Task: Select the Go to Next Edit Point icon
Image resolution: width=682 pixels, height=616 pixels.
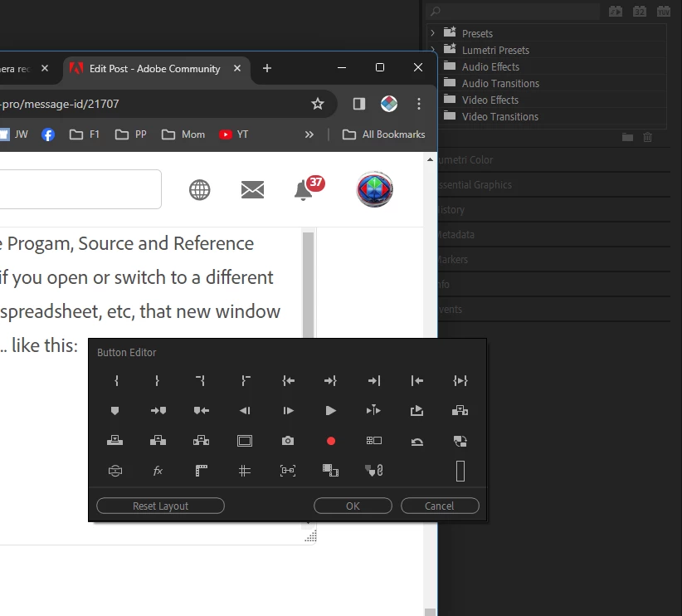Action: pyautogui.click(x=374, y=381)
